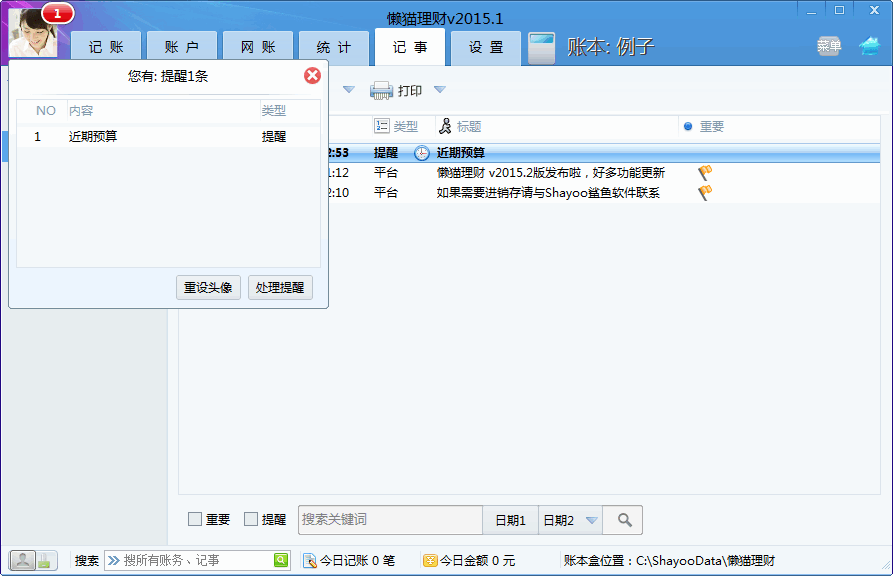Switch to the 记账 tab
Image resolution: width=893 pixels, height=576 pixels.
point(105,47)
